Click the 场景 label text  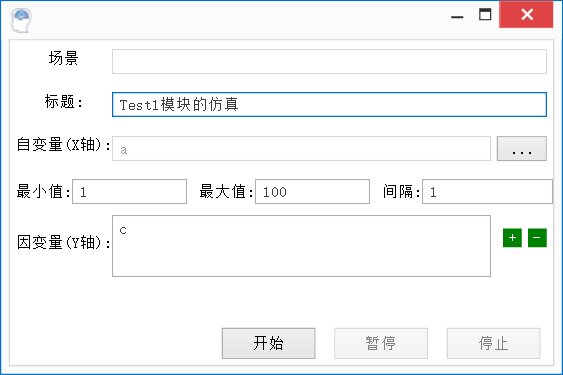pyautogui.click(x=64, y=58)
